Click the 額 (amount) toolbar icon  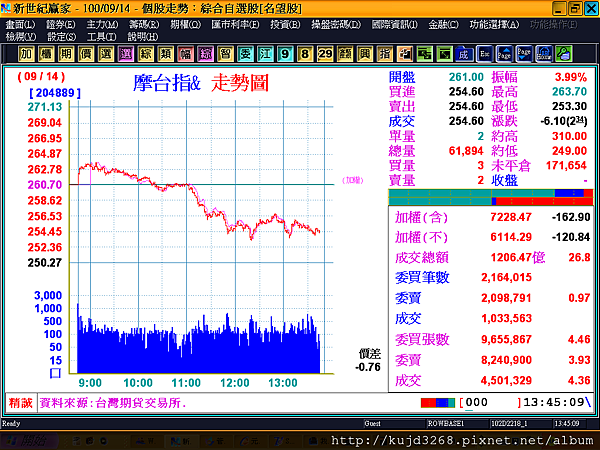tap(345, 54)
